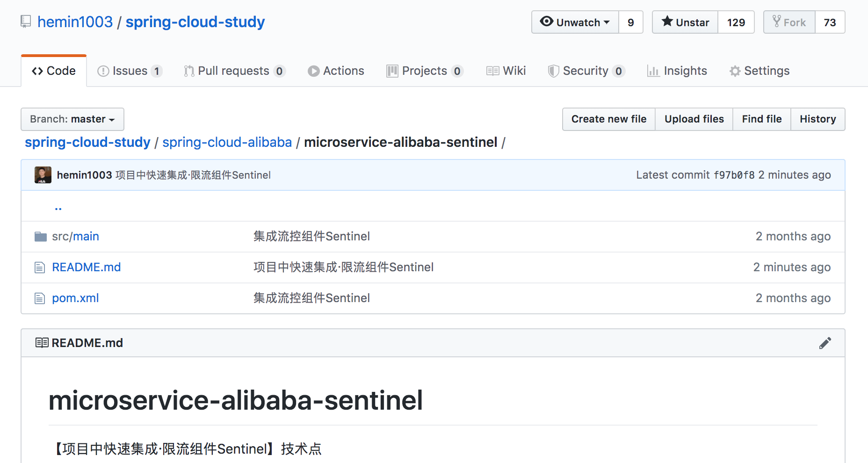This screenshot has height=463, width=868.
Task: Click the spring-cloud-alibaba breadcrumb link
Action: (x=227, y=142)
